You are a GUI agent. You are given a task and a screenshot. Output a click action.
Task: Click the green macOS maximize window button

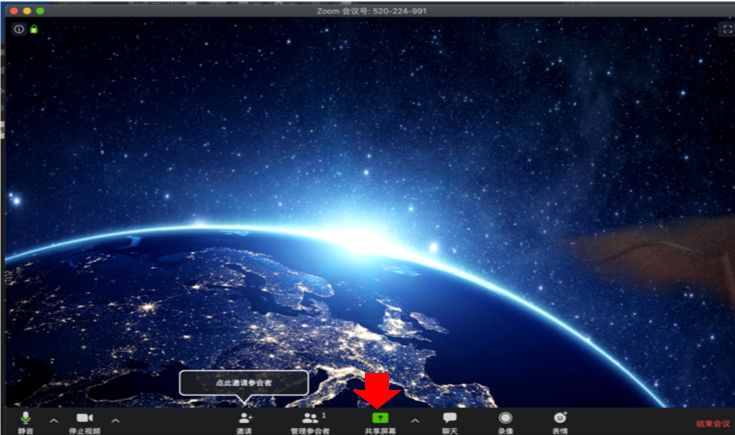[x=40, y=11]
